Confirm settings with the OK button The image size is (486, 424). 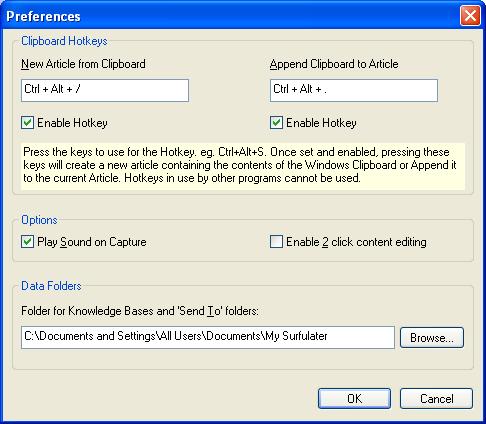[x=354, y=398]
